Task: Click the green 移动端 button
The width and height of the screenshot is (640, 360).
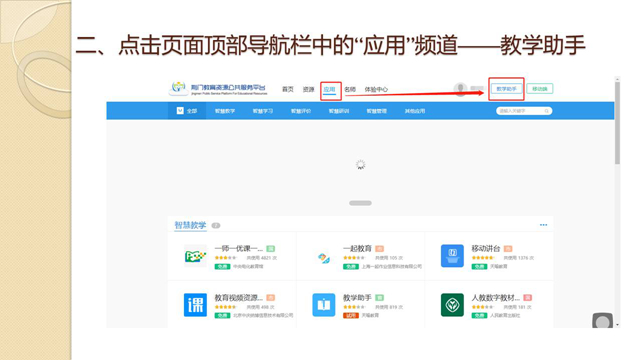Action: tap(540, 89)
